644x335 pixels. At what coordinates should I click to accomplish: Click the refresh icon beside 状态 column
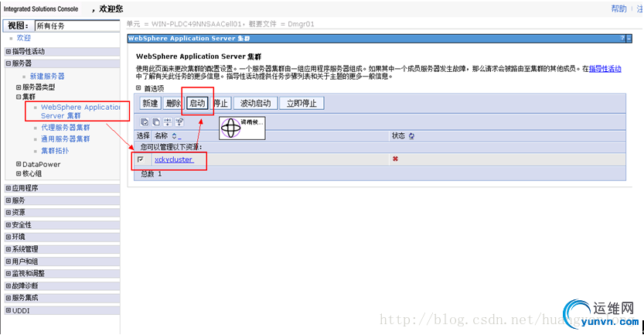411,136
